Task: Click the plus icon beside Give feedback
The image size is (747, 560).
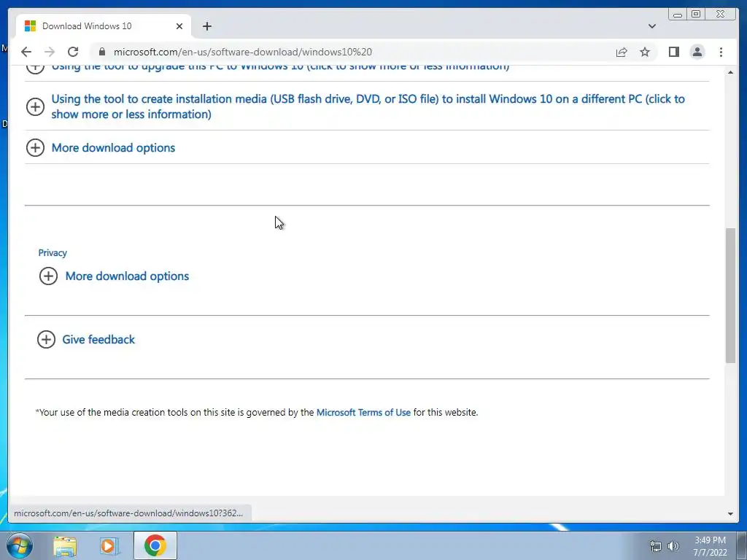Action: [x=46, y=340]
